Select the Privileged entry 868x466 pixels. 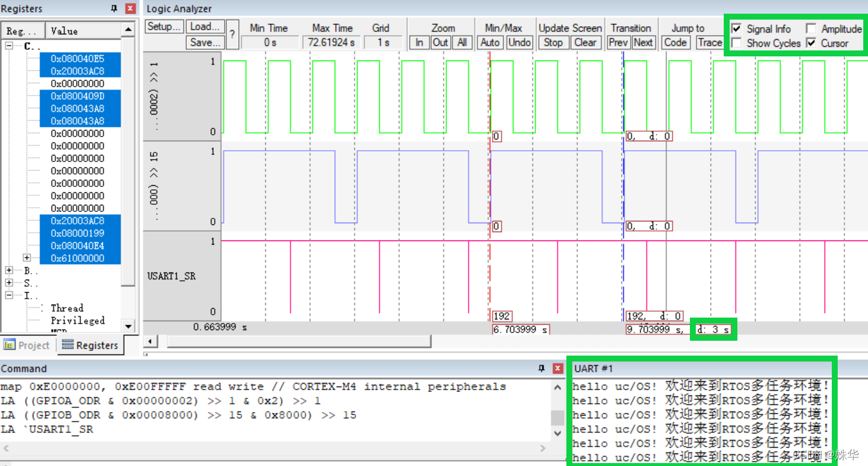pyautogui.click(x=77, y=320)
